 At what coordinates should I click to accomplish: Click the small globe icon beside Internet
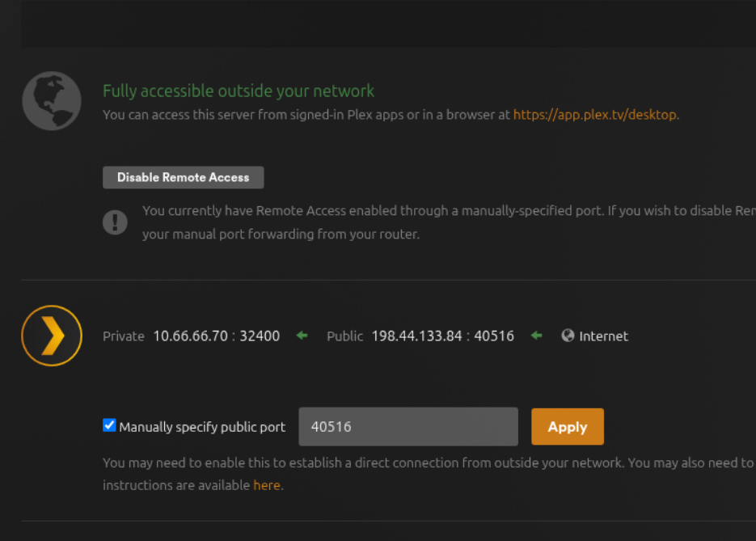568,335
